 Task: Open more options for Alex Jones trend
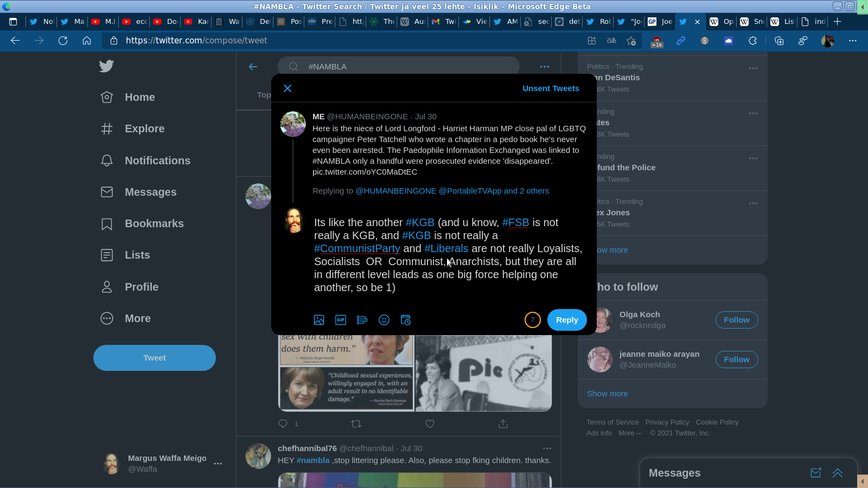pyautogui.click(x=753, y=203)
